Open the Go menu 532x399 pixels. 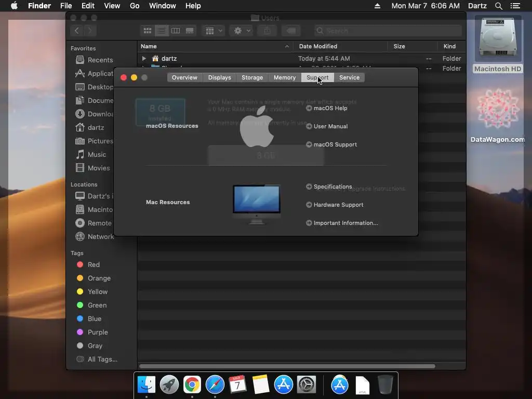tap(135, 6)
